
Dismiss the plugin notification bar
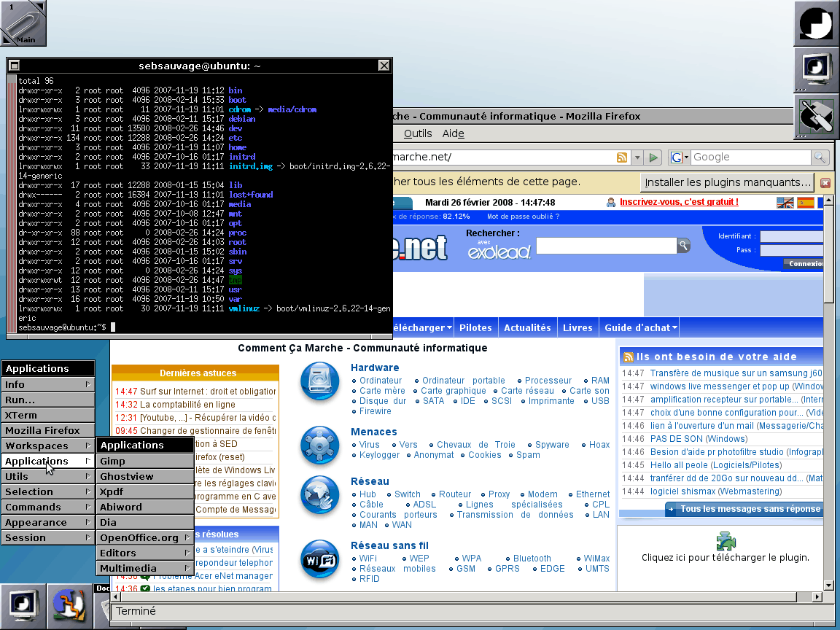(x=825, y=183)
